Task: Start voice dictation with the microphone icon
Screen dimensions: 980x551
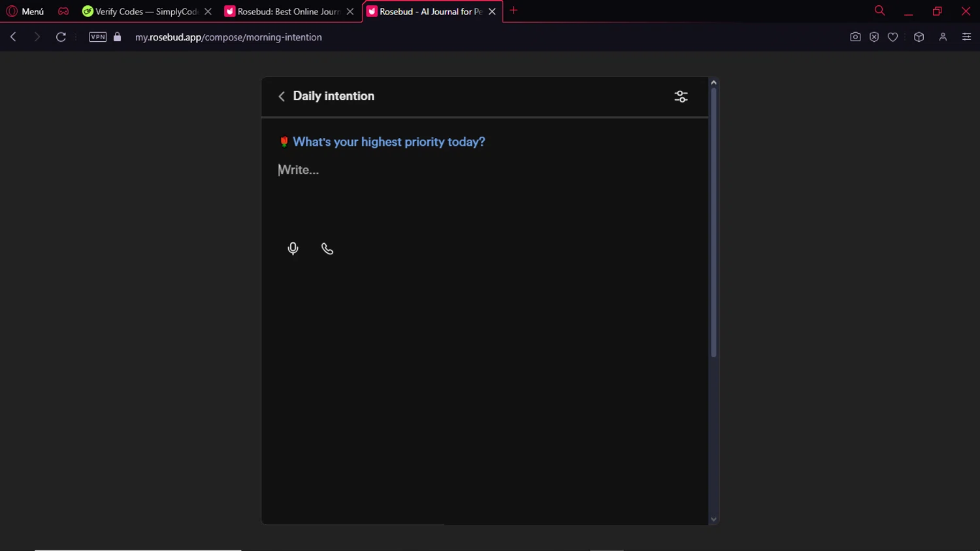Action: point(293,248)
